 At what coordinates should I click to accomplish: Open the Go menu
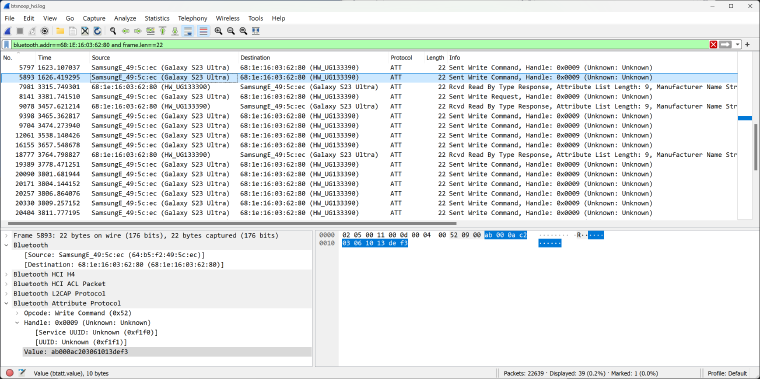tap(70, 18)
